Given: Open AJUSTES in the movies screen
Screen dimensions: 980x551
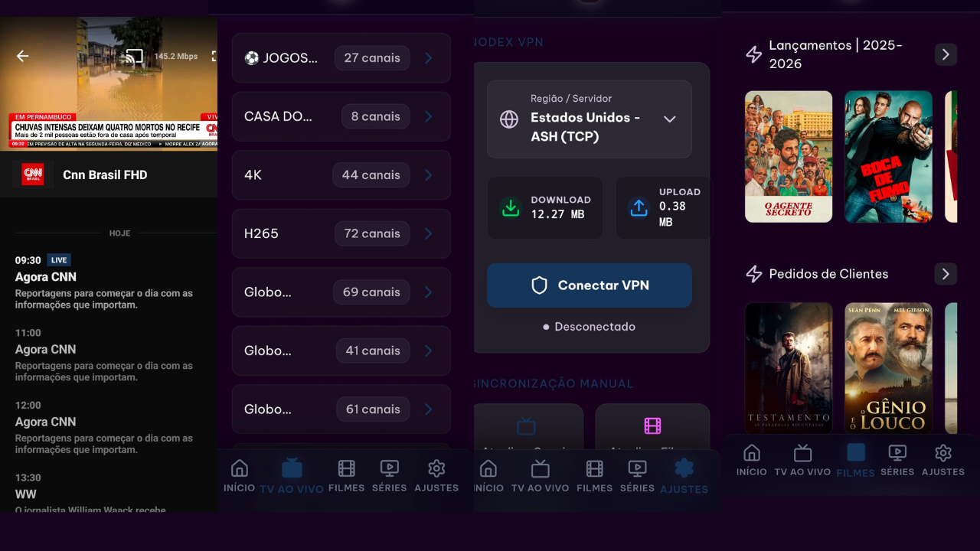Looking at the screenshot, I should point(943,460).
